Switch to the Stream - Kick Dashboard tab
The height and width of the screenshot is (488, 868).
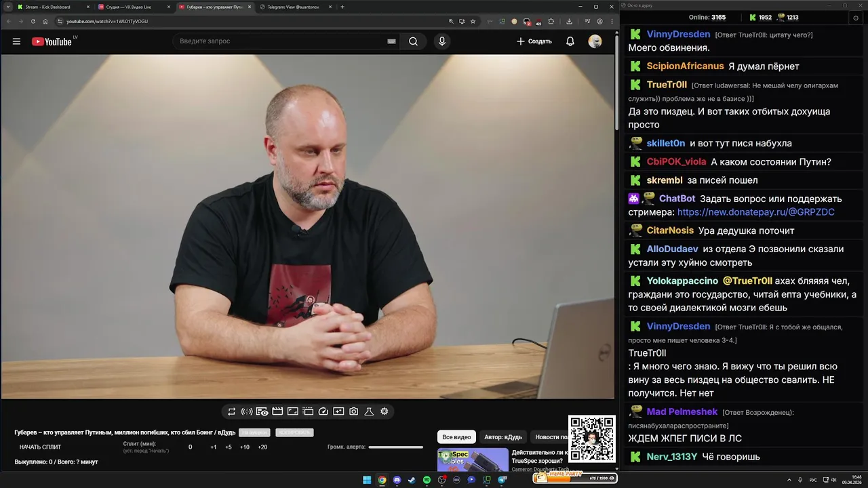point(54,7)
